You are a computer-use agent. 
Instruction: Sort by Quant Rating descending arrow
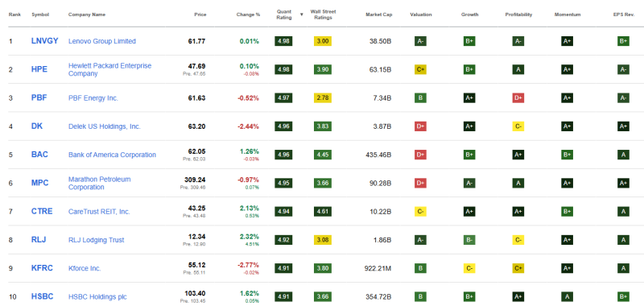(301, 14)
